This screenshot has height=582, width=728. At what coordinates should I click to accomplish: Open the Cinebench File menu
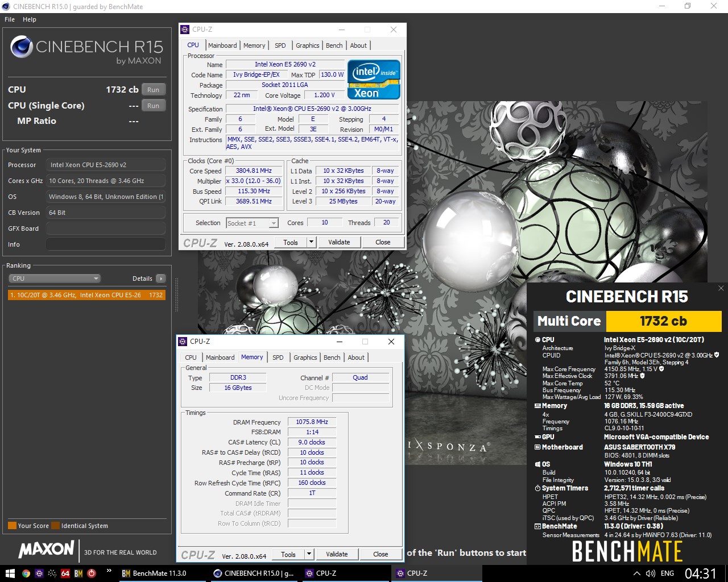point(10,19)
